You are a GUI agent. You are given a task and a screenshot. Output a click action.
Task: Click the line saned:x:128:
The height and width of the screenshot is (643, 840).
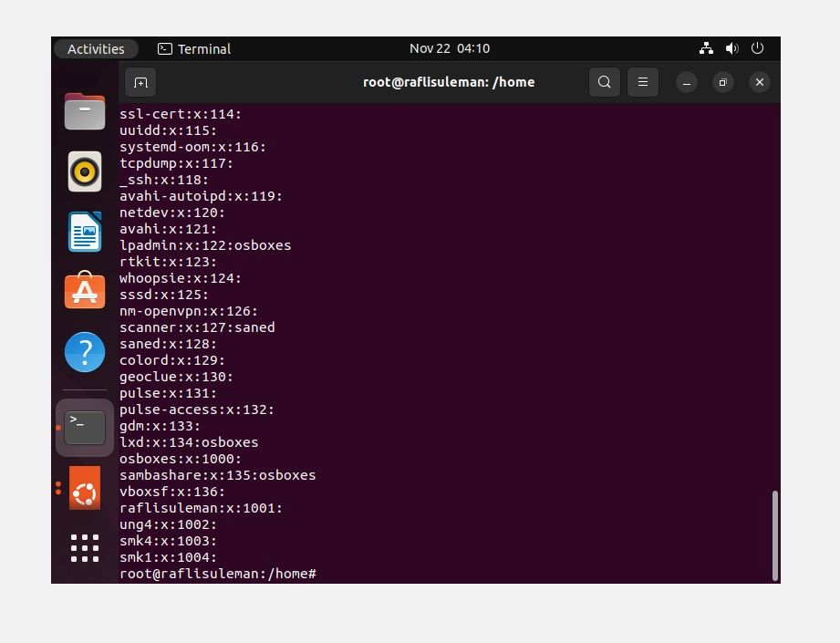168,344
